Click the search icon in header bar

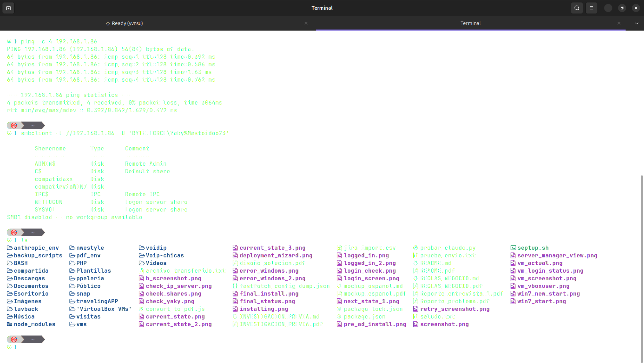coord(577,8)
